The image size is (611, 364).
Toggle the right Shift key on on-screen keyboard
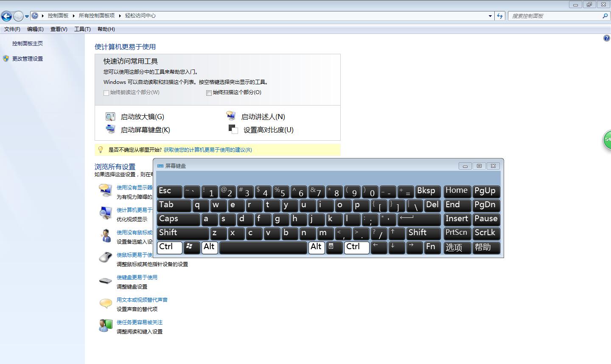tap(423, 233)
